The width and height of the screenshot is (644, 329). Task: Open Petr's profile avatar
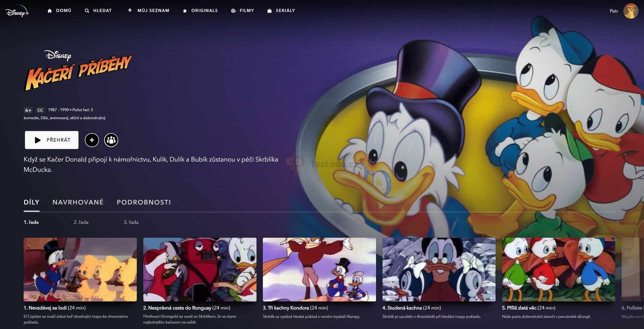coord(631,11)
